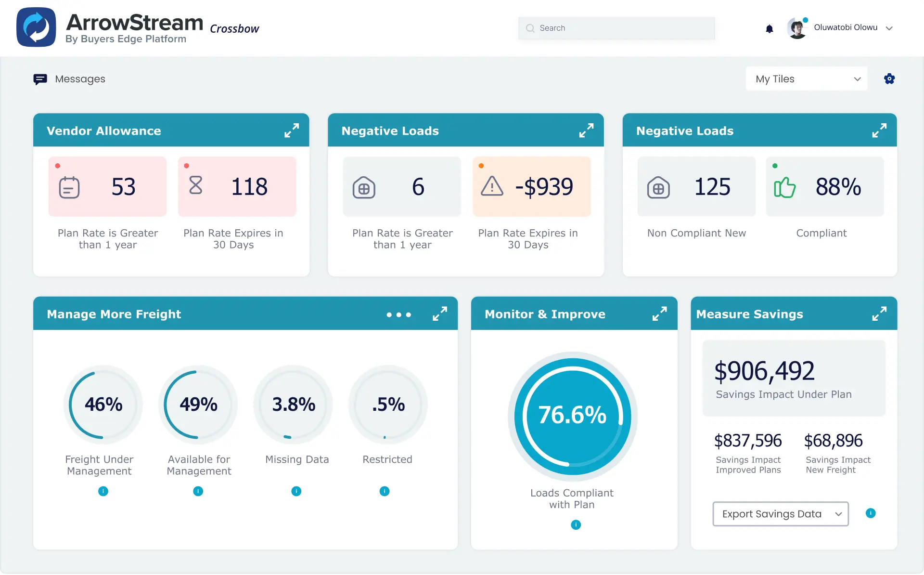Screen dimensions: 924x575
Task: Click the notification bell icon
Action: click(769, 29)
